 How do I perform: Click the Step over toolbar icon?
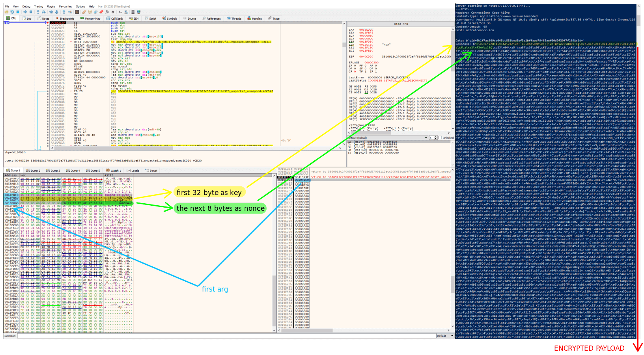coord(44,12)
